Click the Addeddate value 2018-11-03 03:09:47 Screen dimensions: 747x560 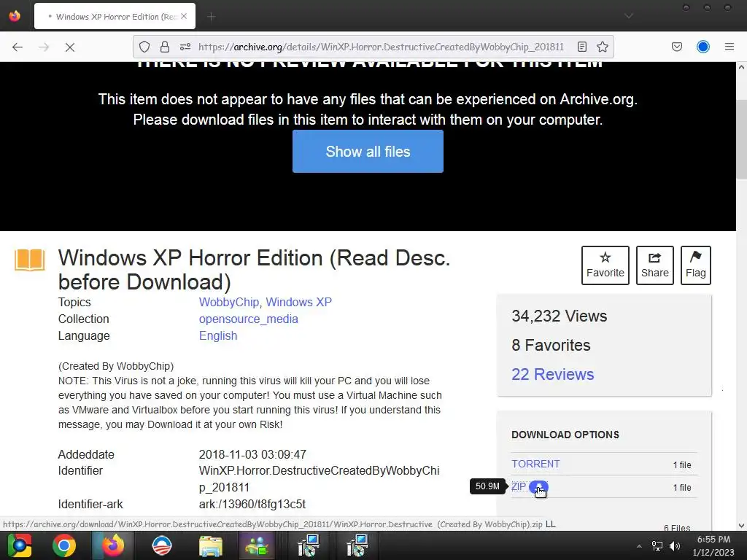(252, 454)
